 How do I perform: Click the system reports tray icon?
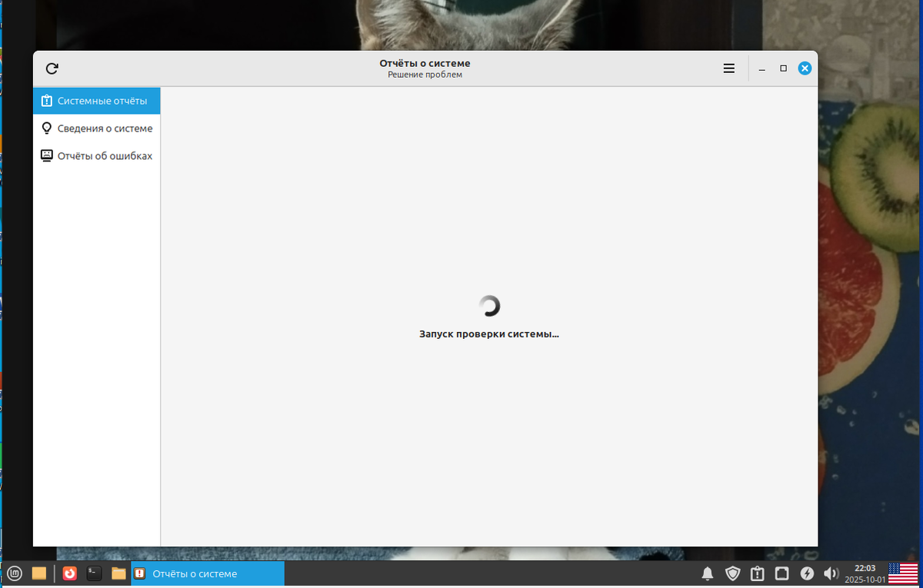[757, 573]
